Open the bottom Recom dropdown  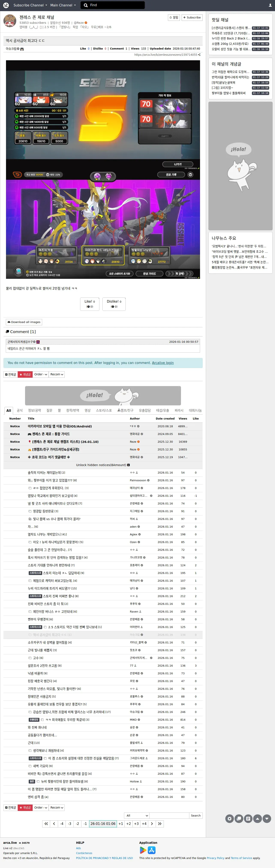pyautogui.click(x=57, y=807)
